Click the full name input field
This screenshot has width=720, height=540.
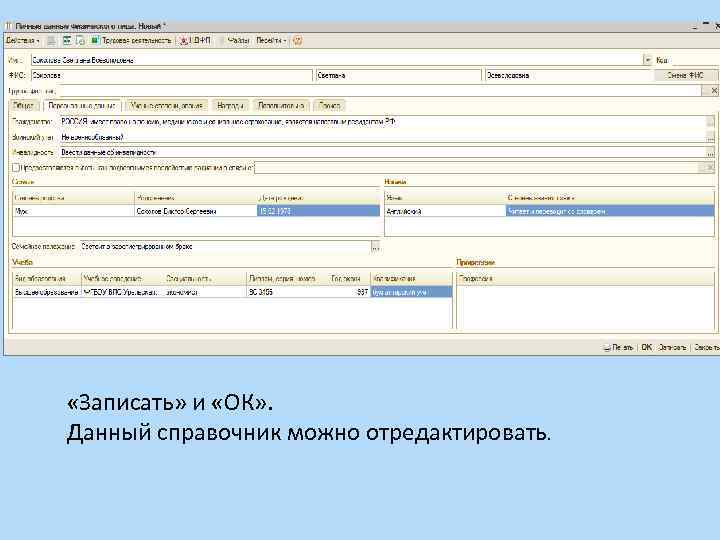coord(337,60)
